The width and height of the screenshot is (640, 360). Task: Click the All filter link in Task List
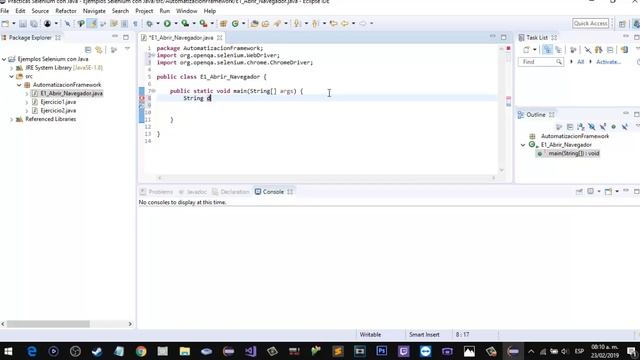pos(580,62)
